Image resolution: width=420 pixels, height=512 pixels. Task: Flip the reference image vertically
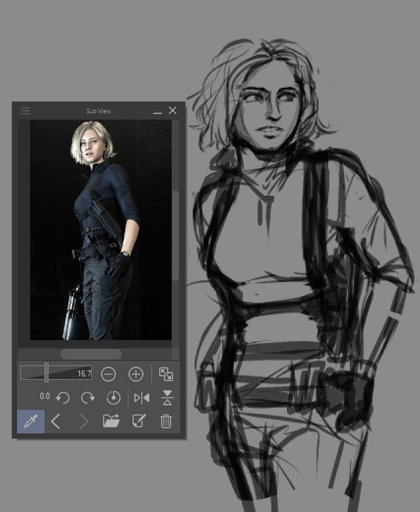coord(167,397)
